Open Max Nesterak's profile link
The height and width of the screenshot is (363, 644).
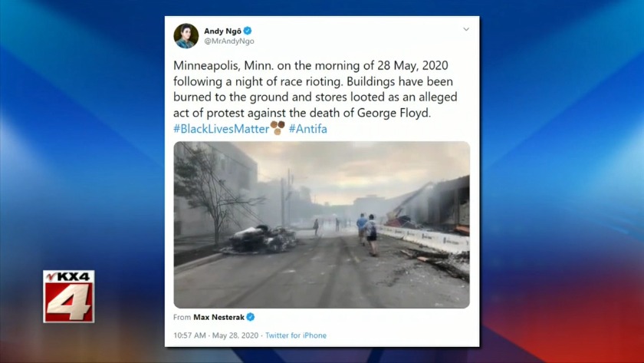click(x=219, y=317)
